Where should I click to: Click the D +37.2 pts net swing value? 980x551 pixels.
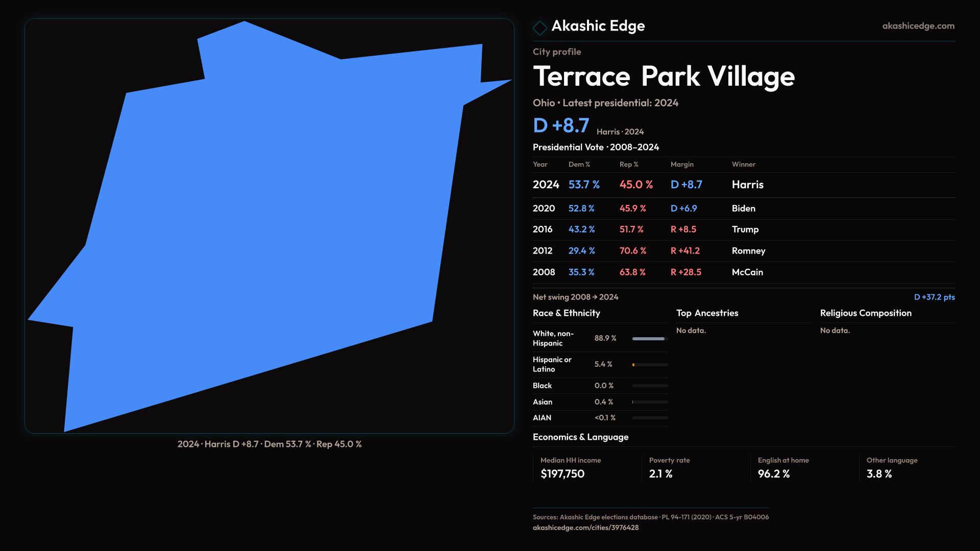click(934, 297)
